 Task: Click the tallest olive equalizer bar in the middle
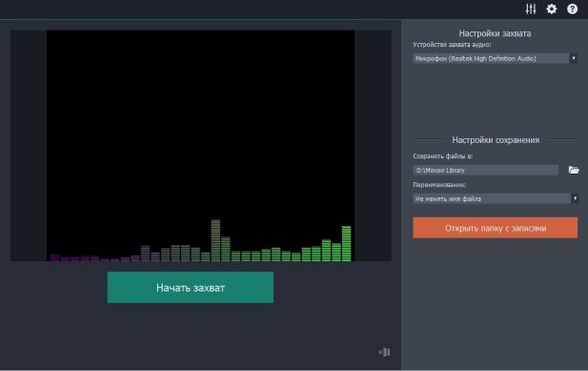point(215,240)
